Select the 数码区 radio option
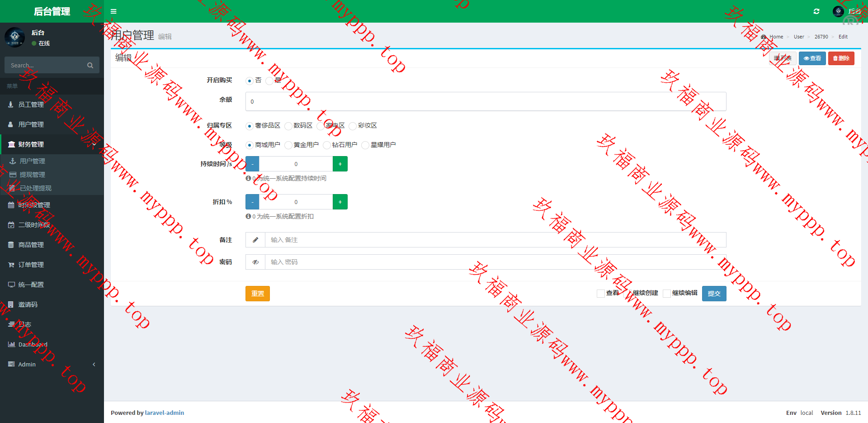The height and width of the screenshot is (423, 868). pyautogui.click(x=288, y=126)
